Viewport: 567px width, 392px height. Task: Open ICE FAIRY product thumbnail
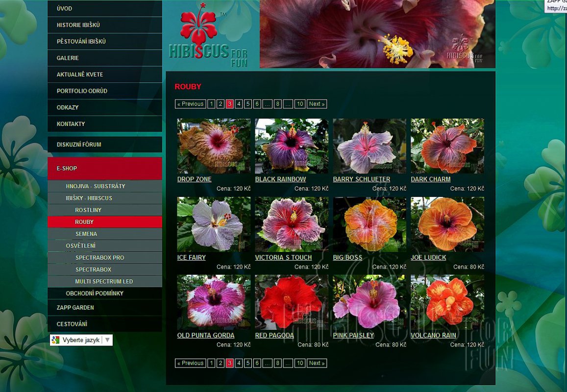(214, 224)
